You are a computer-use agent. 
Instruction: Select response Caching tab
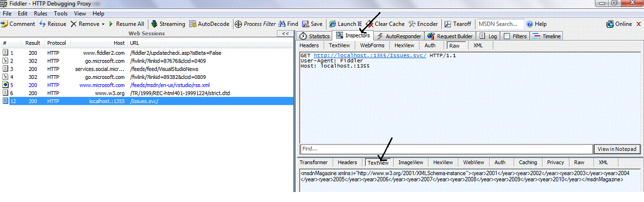[528, 163]
